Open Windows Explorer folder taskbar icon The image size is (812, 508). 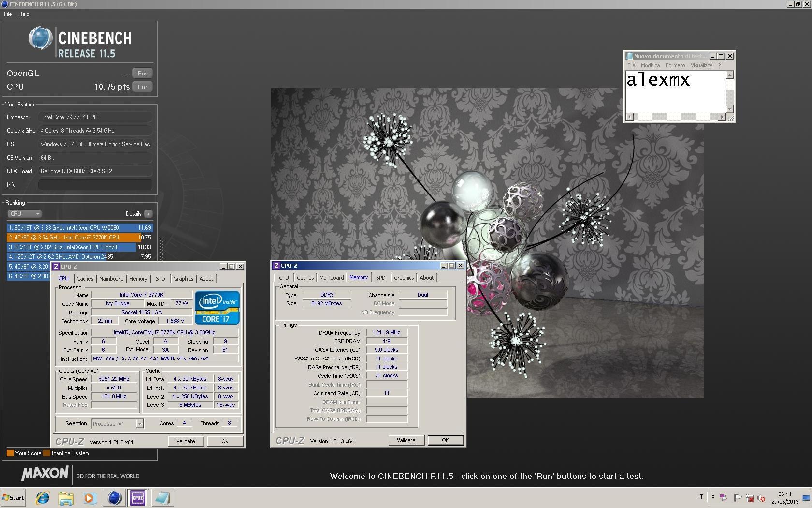[66, 498]
